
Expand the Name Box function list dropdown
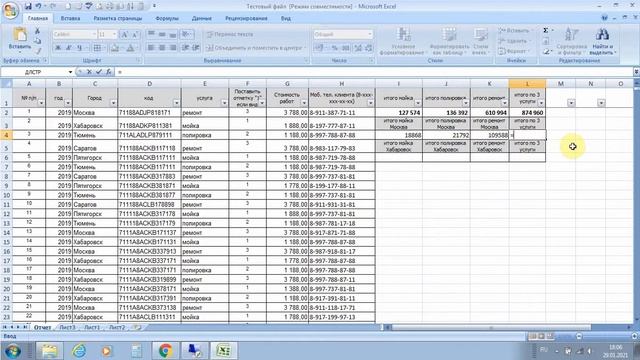coord(71,72)
